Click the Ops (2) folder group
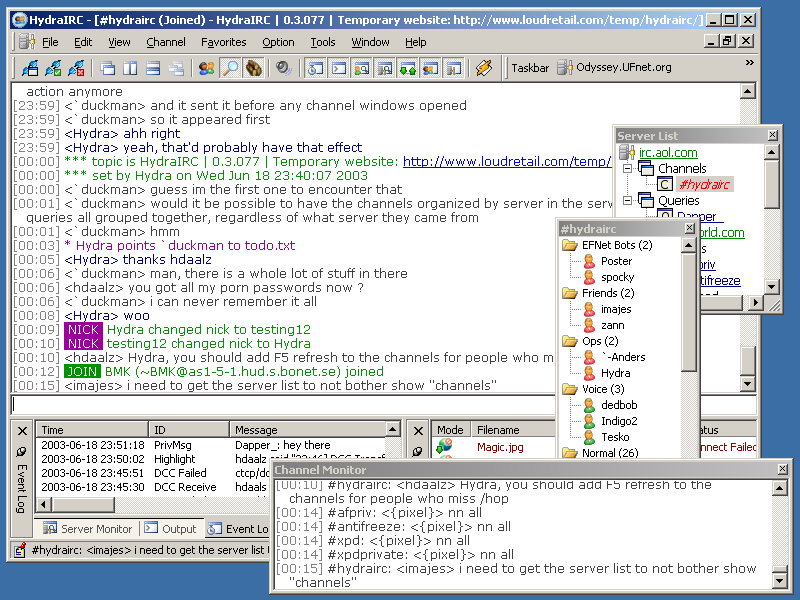Screen dimensions: 800x600 (600, 341)
